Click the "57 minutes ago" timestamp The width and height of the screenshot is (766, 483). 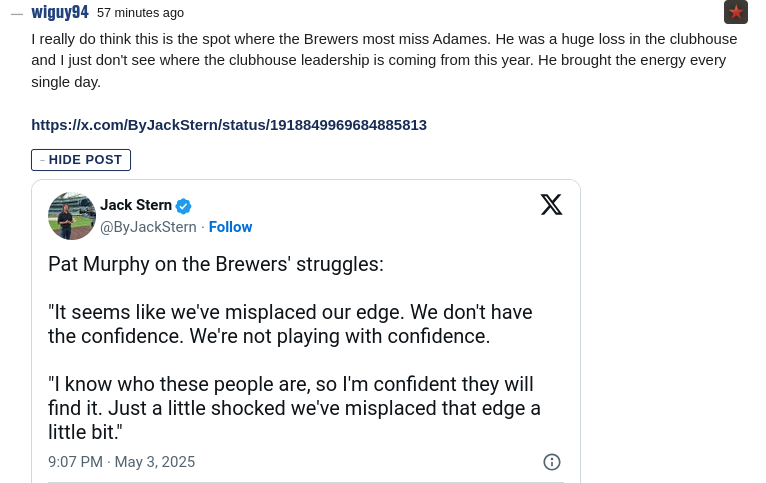140,13
